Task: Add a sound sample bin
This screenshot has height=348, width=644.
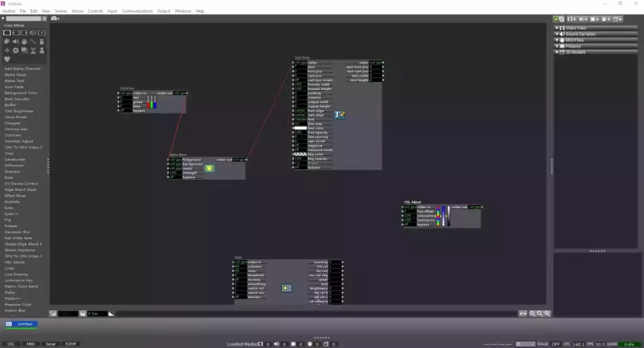Action: tap(583, 19)
